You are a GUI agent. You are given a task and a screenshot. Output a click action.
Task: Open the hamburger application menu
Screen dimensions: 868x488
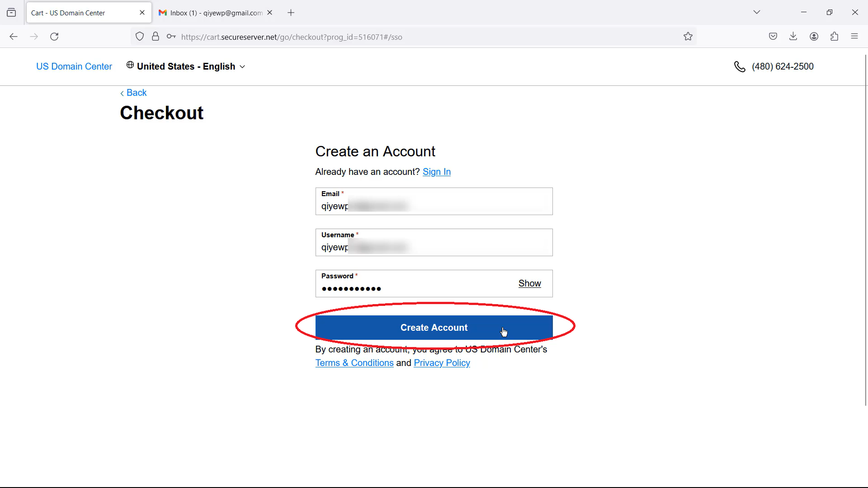854,37
